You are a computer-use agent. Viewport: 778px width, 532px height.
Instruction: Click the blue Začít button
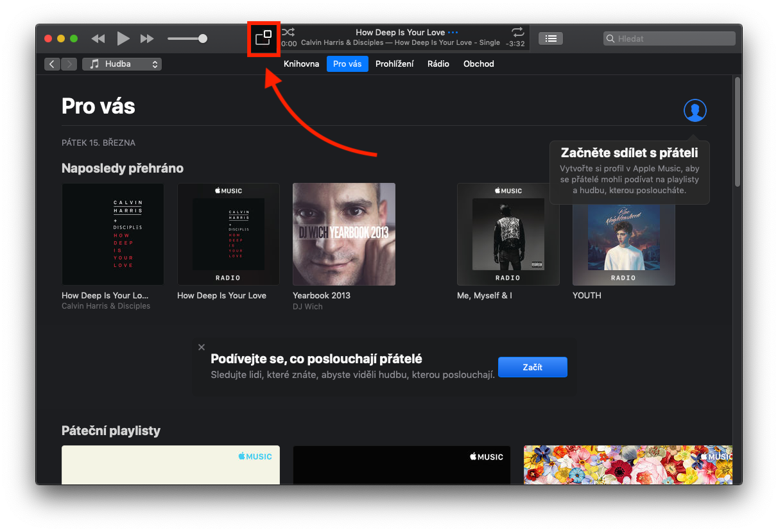click(x=532, y=367)
